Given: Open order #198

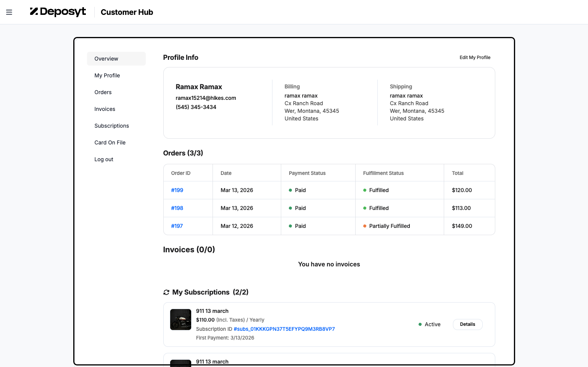Looking at the screenshot, I should pyautogui.click(x=177, y=208).
